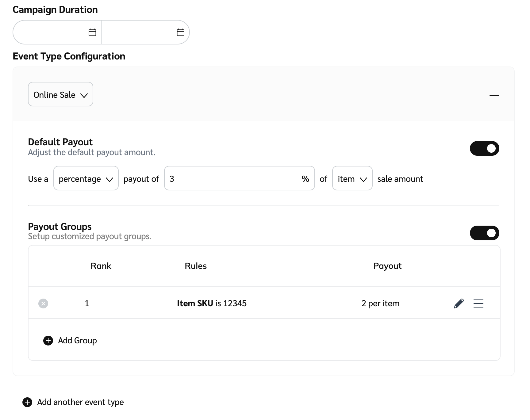The height and width of the screenshot is (420, 530).
Task: Click the drag handle icon for rank 1
Action: [x=478, y=304]
